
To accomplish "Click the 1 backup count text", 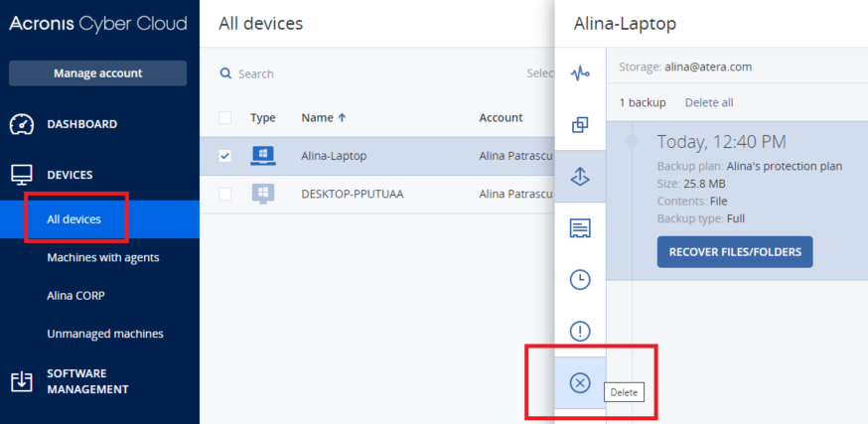I will (643, 102).
